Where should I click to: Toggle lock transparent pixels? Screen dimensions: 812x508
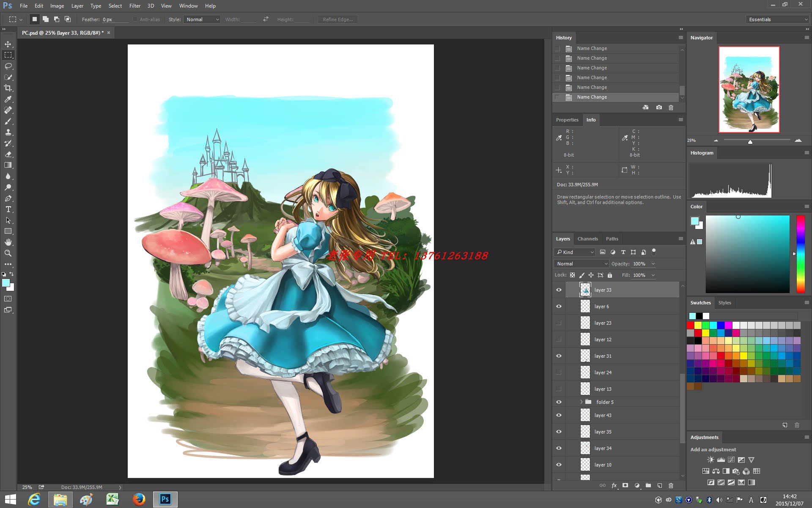[x=572, y=275]
